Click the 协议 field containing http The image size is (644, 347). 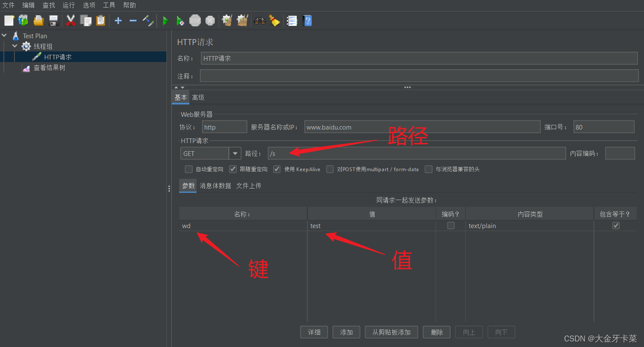click(x=224, y=127)
